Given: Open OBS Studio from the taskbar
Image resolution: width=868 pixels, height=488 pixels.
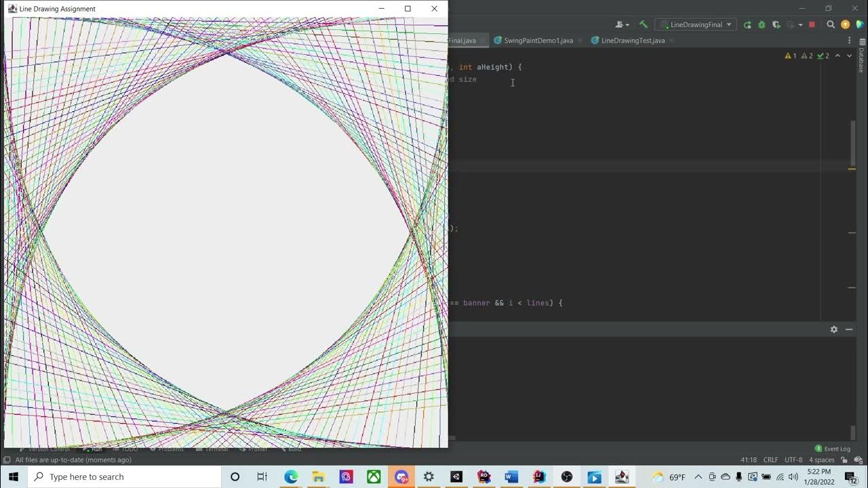Looking at the screenshot, I should point(567,476).
